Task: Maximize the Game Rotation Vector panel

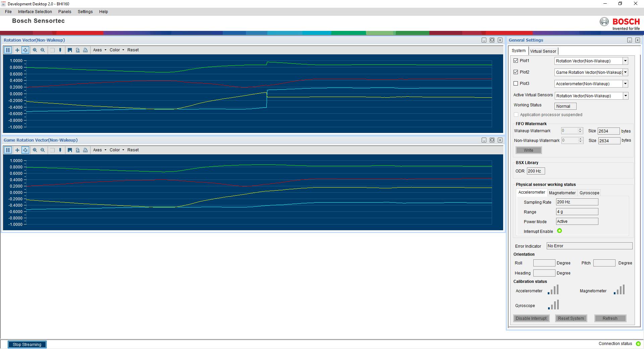Action: pos(492,140)
